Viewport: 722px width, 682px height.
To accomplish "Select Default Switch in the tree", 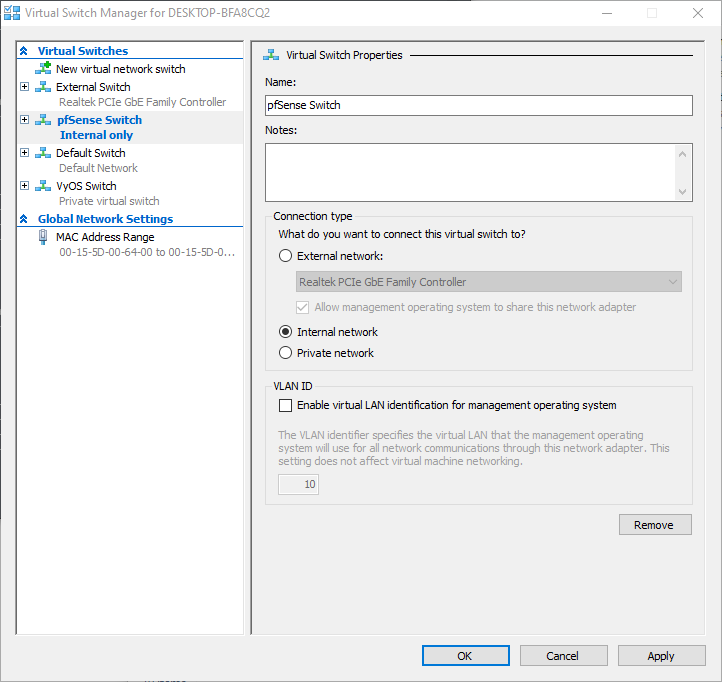I will 90,153.
